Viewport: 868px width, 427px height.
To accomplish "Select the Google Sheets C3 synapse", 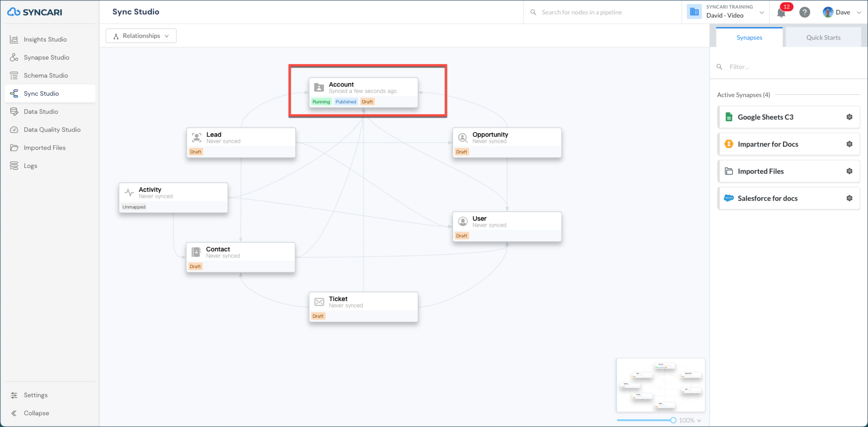I will (789, 117).
